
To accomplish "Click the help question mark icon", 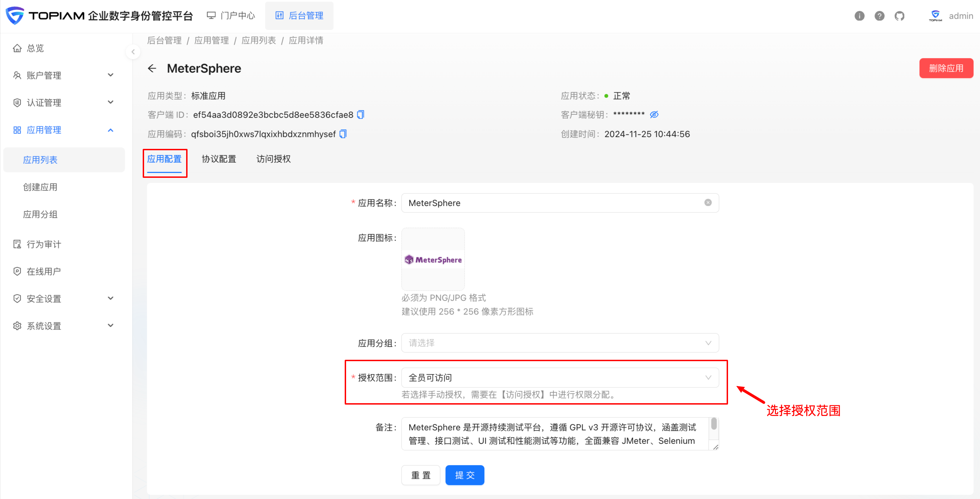I will click(x=880, y=16).
